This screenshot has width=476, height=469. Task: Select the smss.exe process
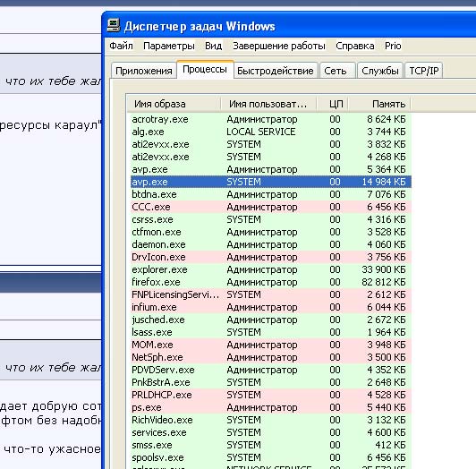271,445
